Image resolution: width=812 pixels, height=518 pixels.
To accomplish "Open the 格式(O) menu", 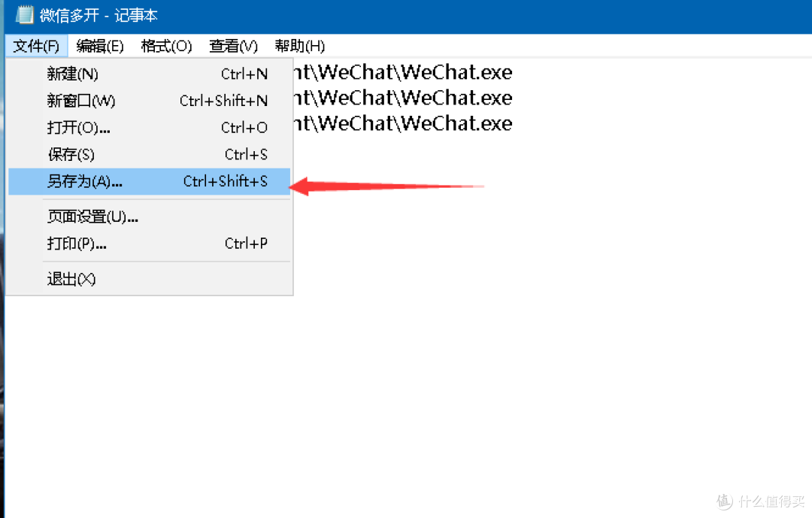I will (166, 46).
